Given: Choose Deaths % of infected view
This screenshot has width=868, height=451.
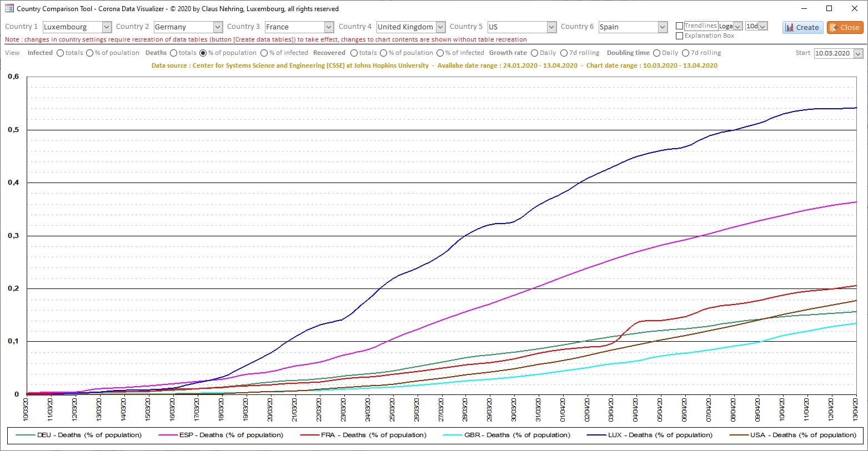Looking at the screenshot, I should [264, 53].
